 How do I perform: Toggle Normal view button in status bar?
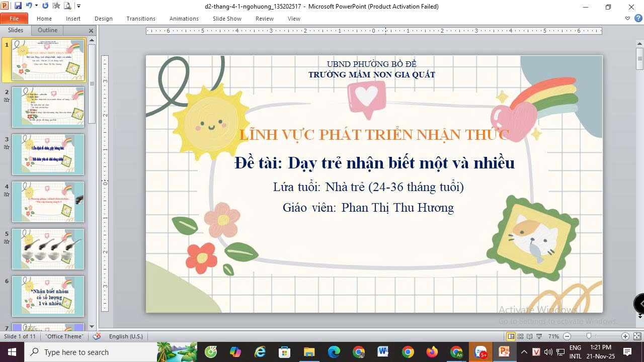coord(511,336)
